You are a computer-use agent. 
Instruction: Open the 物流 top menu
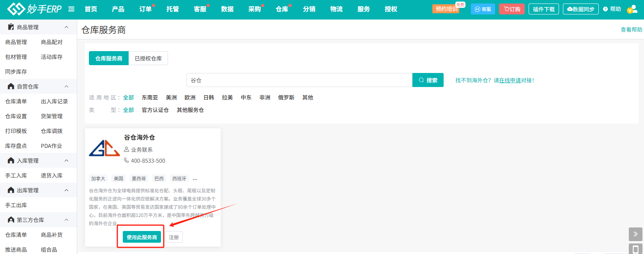tap(336, 9)
